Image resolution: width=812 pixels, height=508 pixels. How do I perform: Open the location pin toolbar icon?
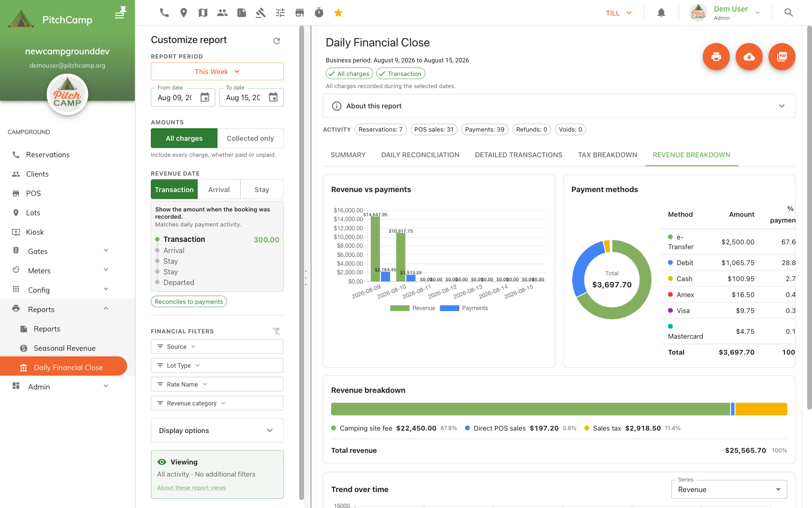pyautogui.click(x=184, y=13)
